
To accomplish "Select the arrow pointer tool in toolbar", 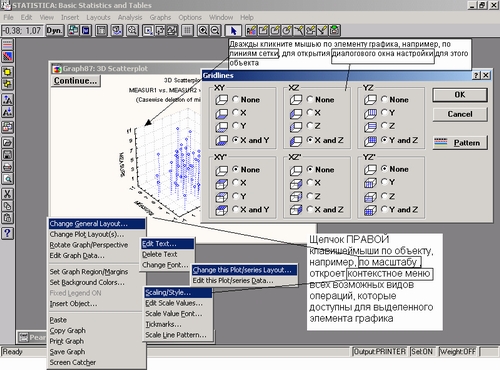I will coord(233,31).
